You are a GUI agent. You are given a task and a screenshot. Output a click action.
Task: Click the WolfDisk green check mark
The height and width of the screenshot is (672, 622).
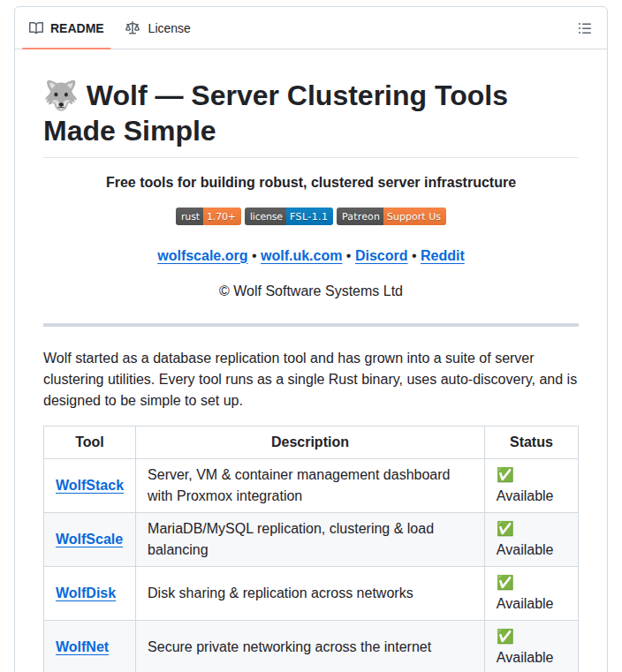(505, 583)
